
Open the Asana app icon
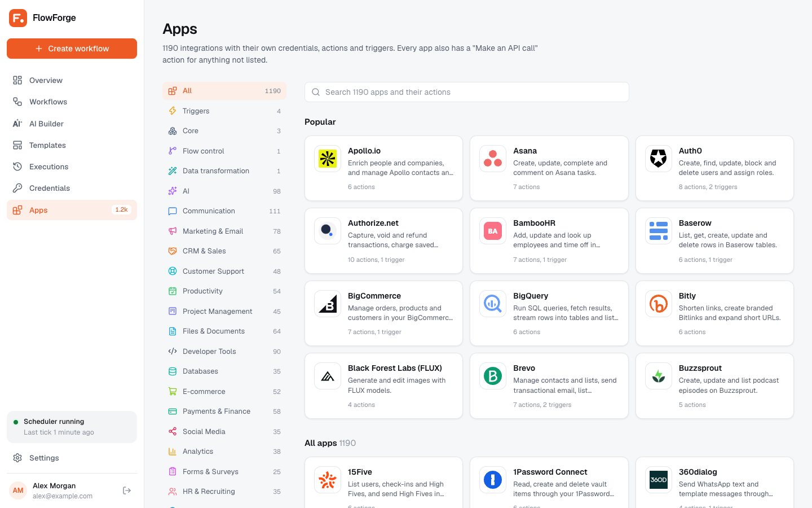tap(493, 159)
